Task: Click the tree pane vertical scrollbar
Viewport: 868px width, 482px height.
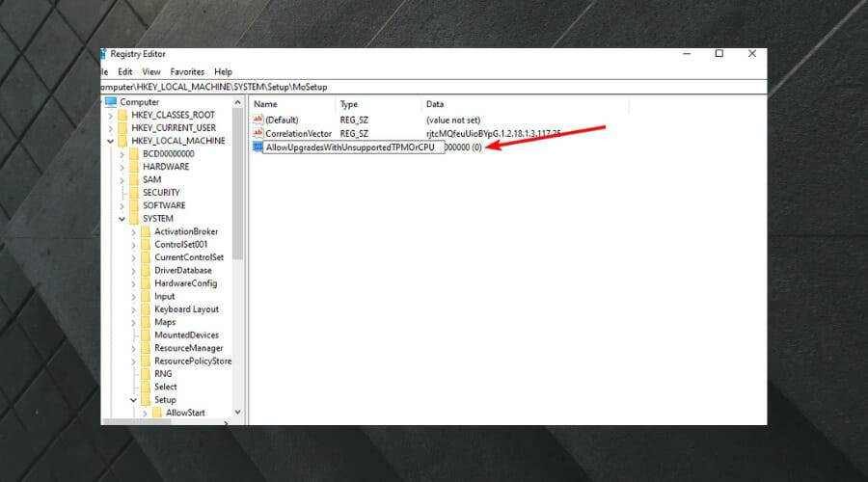Action: 237,289
